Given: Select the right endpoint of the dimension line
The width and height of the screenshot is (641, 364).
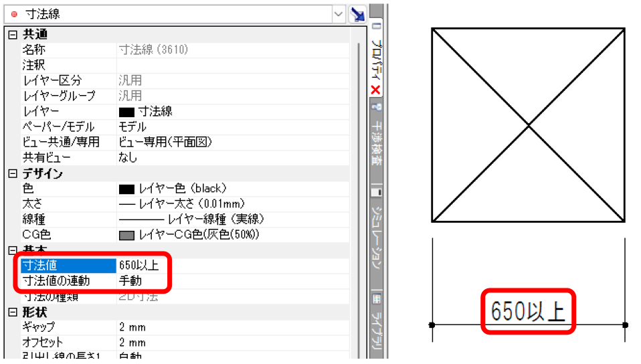Looking at the screenshot, I should tap(625, 325).
